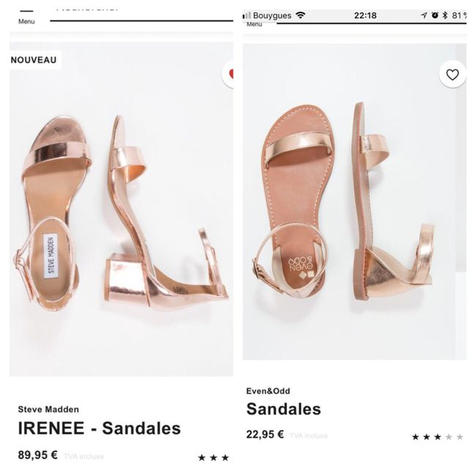Open the Steve Madden brand link
The height and width of the screenshot is (476, 476).
(x=48, y=409)
